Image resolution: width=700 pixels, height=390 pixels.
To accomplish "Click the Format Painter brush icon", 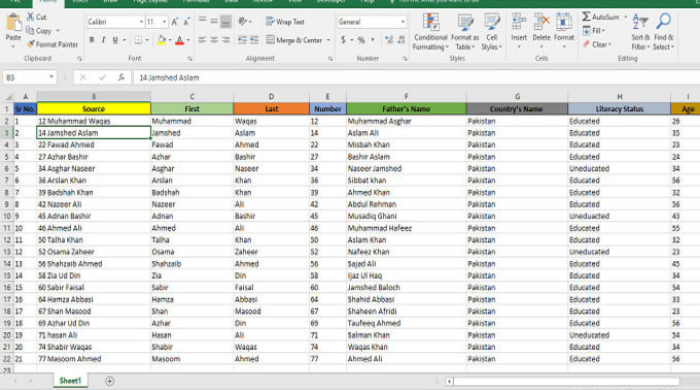I will click(30, 44).
